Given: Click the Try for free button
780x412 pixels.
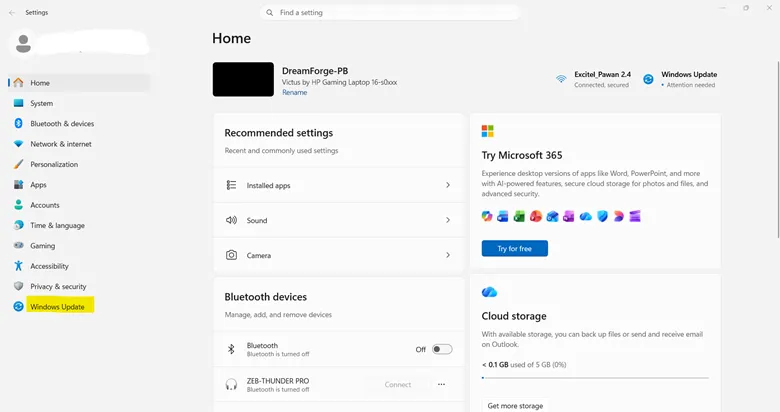Looking at the screenshot, I should coord(515,248).
